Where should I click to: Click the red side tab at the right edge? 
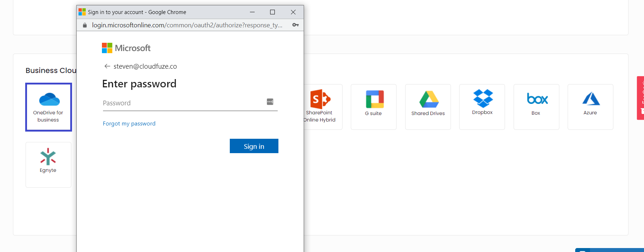point(640,98)
